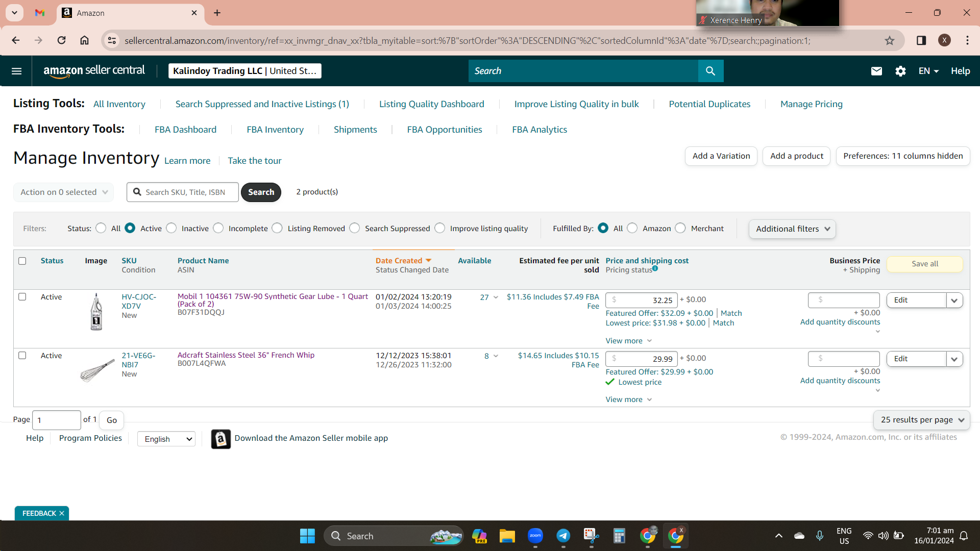This screenshot has height=551, width=980.
Task: Tick the select-all products checkbox
Action: [x=22, y=261]
